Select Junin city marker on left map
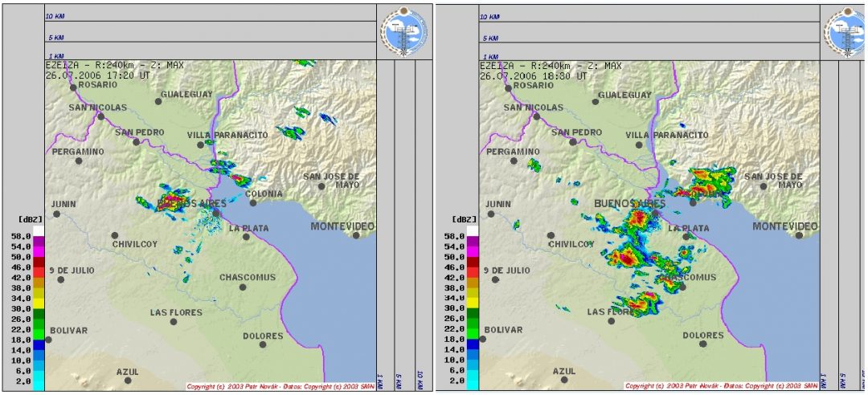The image size is (868, 395). click(56, 214)
